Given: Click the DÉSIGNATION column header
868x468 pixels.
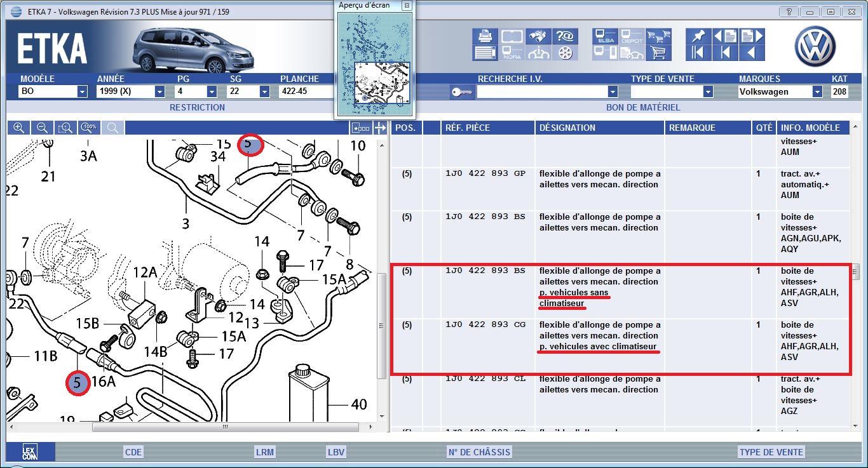Looking at the screenshot, I should click(x=599, y=128).
